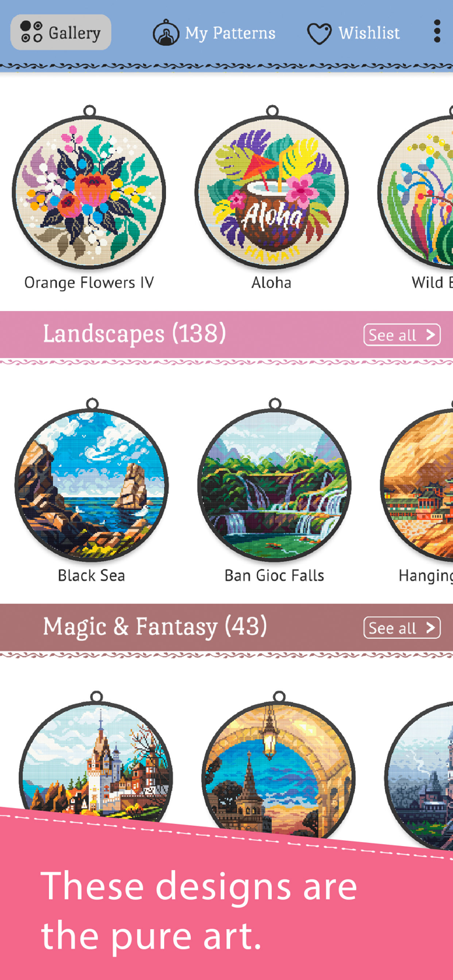Open the fantasy castle by lake pattern
This screenshot has width=453, height=980.
[x=96, y=761]
